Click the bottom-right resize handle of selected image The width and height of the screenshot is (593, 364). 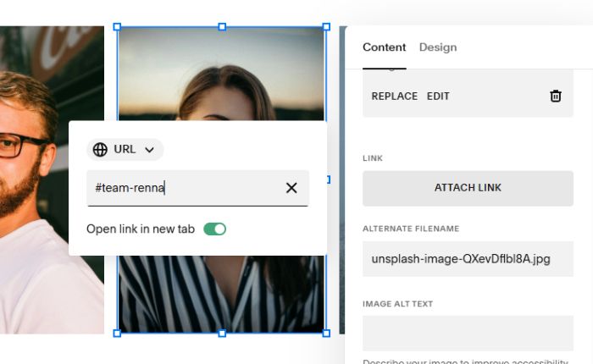(x=326, y=333)
